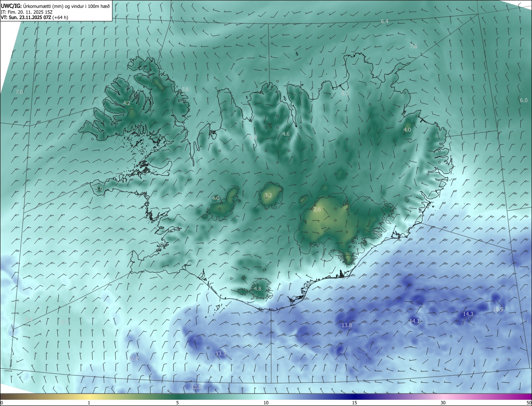Select the 7.6 value label on the map
The height and width of the screenshot is (406, 532).
coord(414,46)
